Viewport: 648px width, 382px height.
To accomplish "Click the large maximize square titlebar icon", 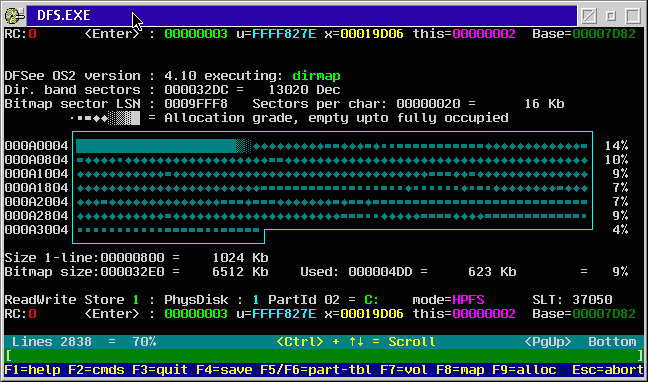I will tap(633, 16).
